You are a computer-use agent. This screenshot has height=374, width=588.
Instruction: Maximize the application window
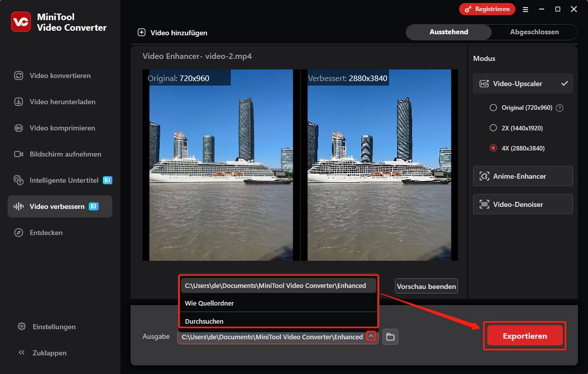point(558,9)
